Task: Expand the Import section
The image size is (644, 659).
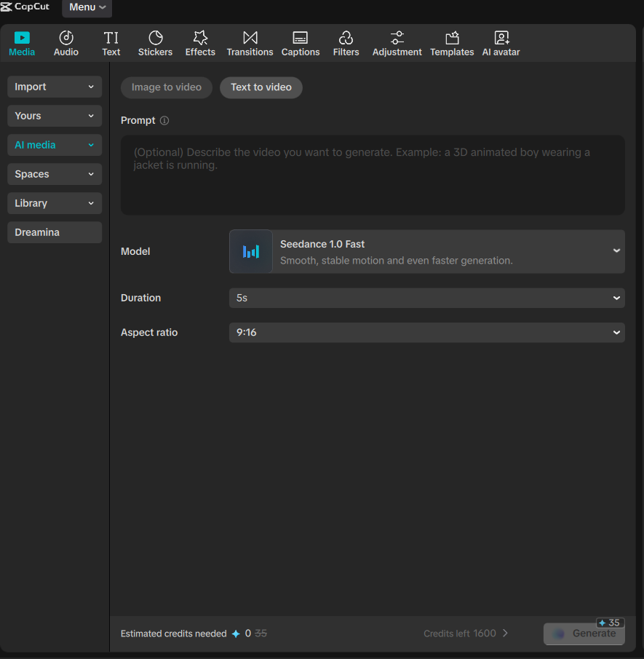Action: coord(55,87)
